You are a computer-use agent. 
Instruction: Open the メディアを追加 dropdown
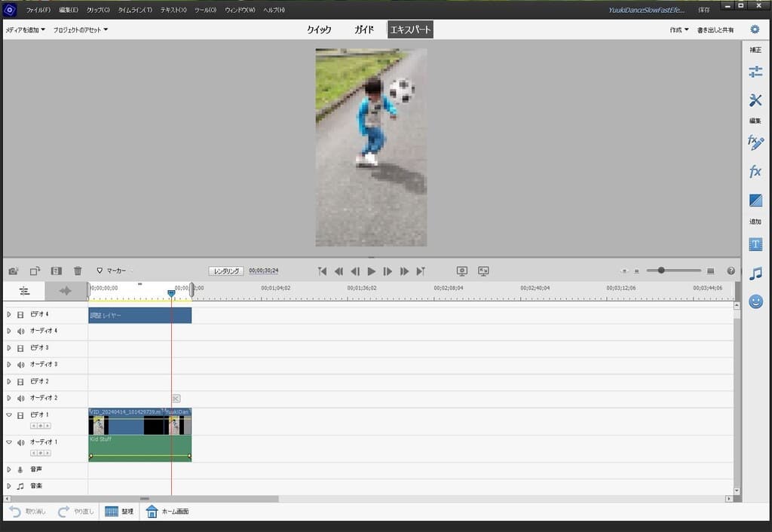(26, 29)
